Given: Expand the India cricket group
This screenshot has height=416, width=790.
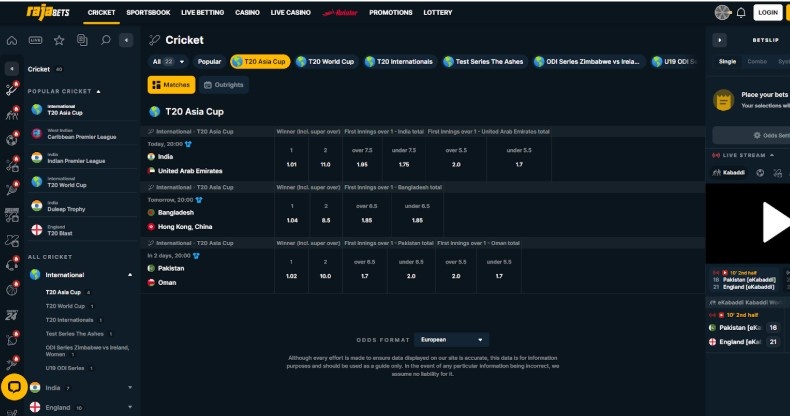Looking at the screenshot, I should tap(130, 387).
